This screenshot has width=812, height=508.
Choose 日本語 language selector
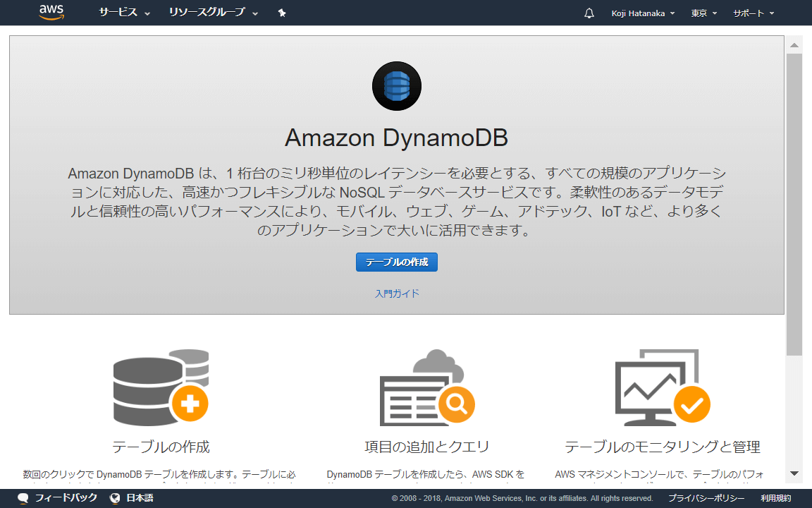point(140,497)
